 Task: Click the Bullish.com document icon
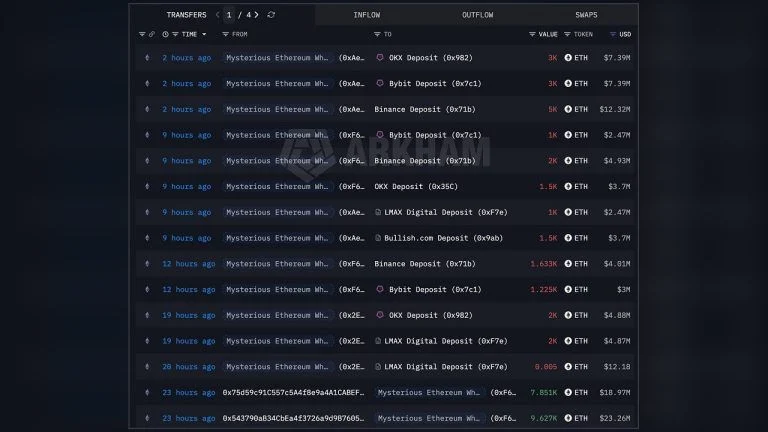tap(378, 238)
